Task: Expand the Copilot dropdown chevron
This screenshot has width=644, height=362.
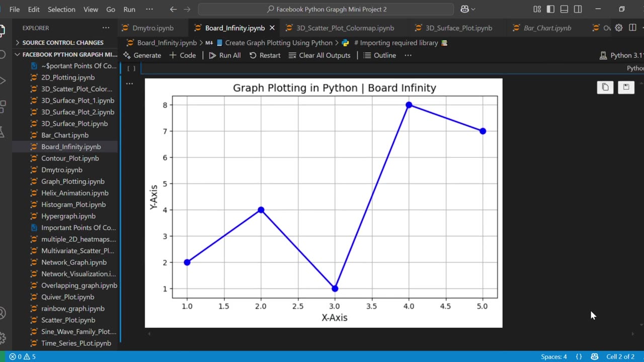Action: point(473,9)
